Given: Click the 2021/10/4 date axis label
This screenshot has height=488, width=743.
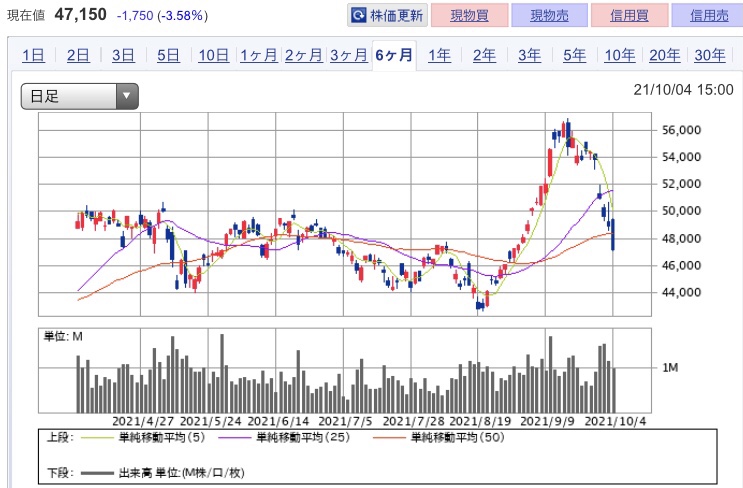Looking at the screenshot, I should coord(615,421).
